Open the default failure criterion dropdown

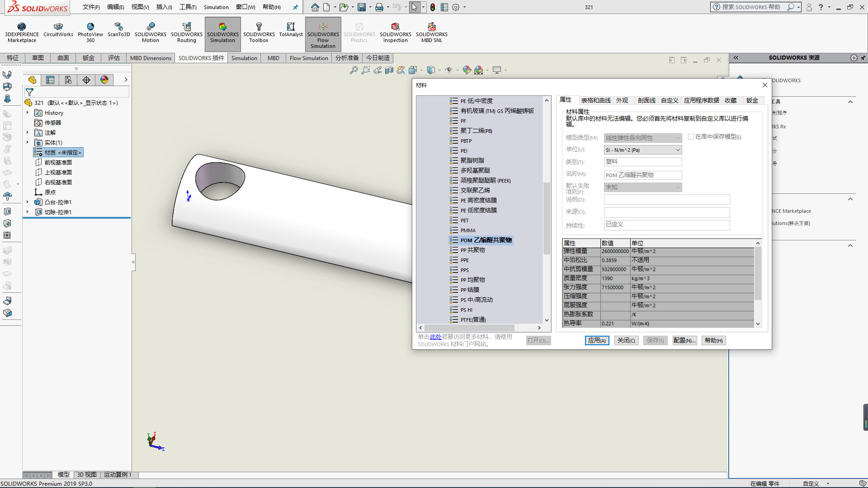[x=642, y=187]
